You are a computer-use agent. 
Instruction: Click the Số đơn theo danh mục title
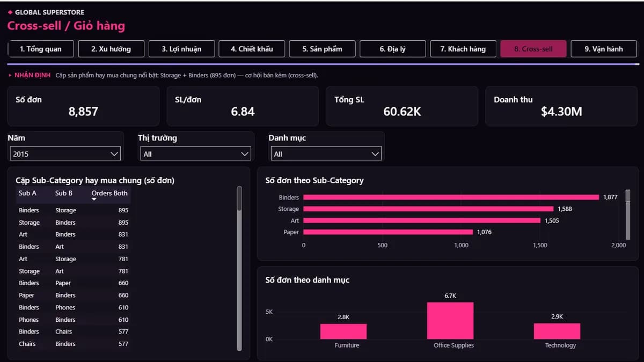click(x=307, y=280)
